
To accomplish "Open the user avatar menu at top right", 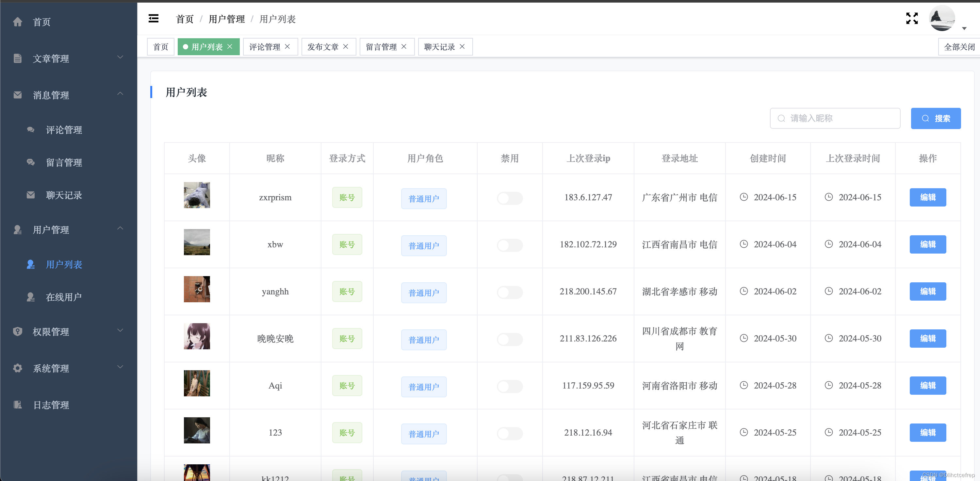I will click(x=942, y=18).
